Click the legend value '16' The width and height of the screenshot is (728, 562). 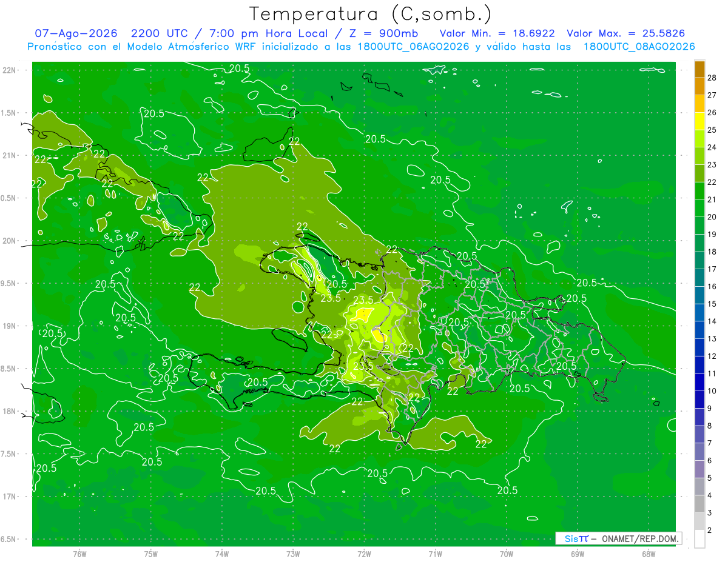pos(713,287)
